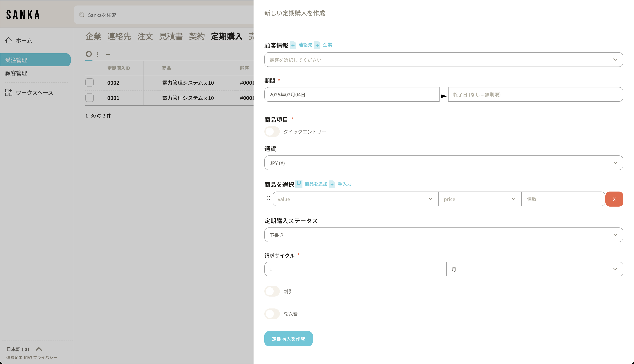Screen dimensions: 634x364
Task: Check the checkbox for row 0002
Action: click(x=90, y=82)
